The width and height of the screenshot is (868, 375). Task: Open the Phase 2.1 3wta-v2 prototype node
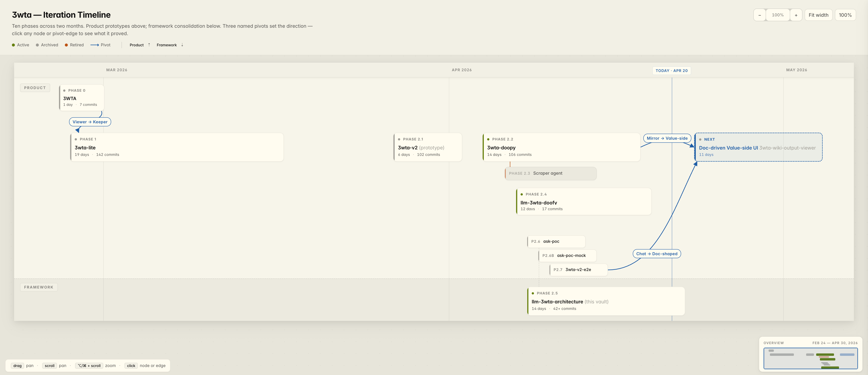click(428, 147)
